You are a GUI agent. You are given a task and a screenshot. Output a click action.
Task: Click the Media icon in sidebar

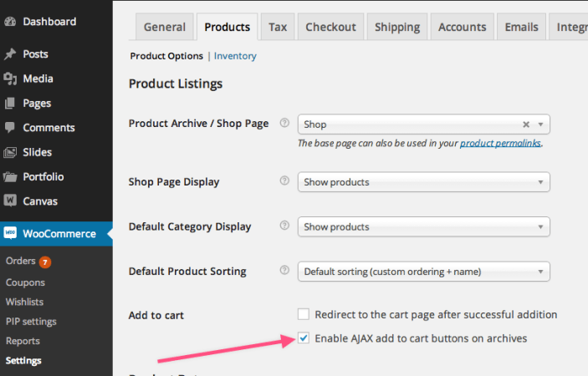[10, 79]
